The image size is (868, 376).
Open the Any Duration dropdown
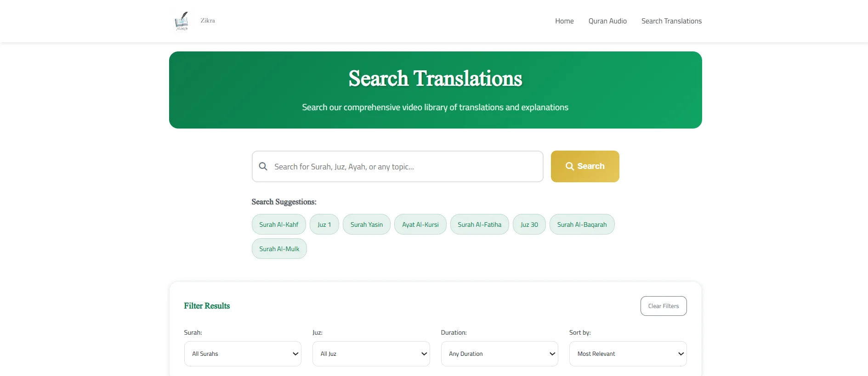[499, 354]
